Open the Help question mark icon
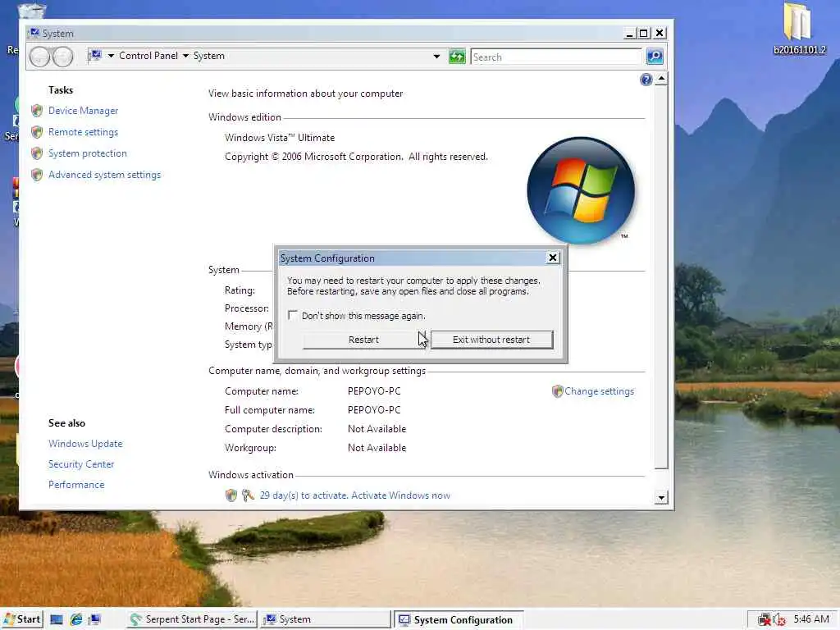The height and width of the screenshot is (630, 840). [x=646, y=80]
